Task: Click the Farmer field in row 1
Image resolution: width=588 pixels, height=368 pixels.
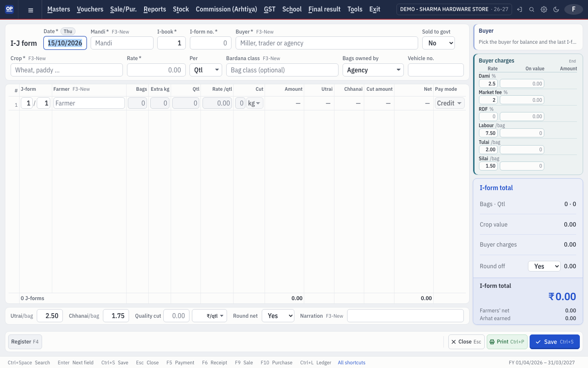Action: click(89, 103)
